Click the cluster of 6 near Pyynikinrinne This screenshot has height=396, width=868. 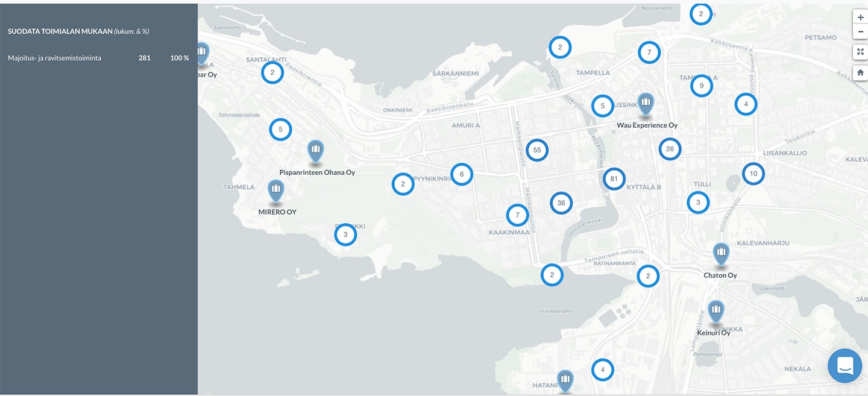461,174
